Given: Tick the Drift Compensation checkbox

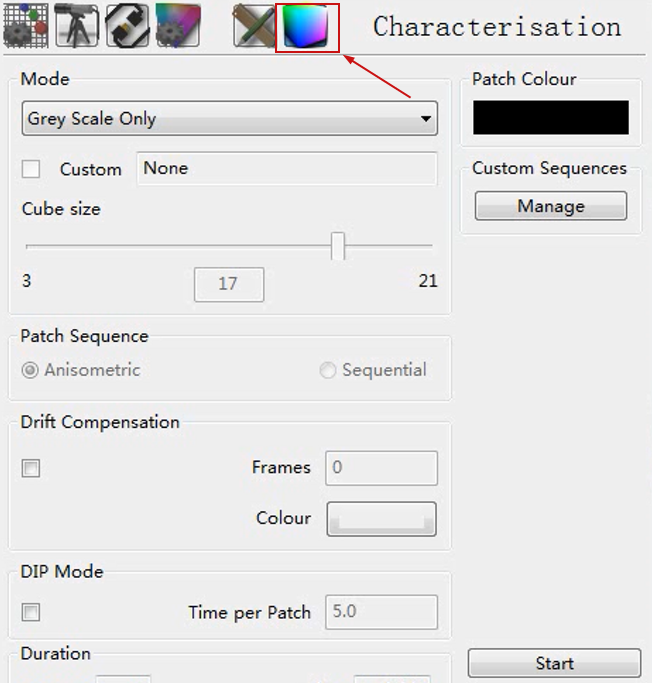Looking at the screenshot, I should point(31,468).
